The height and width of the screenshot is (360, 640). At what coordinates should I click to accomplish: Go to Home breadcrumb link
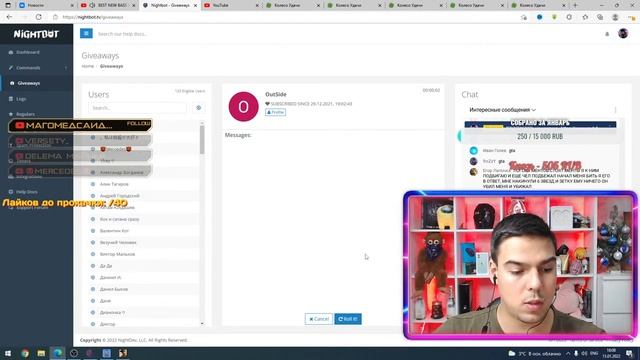click(x=87, y=66)
